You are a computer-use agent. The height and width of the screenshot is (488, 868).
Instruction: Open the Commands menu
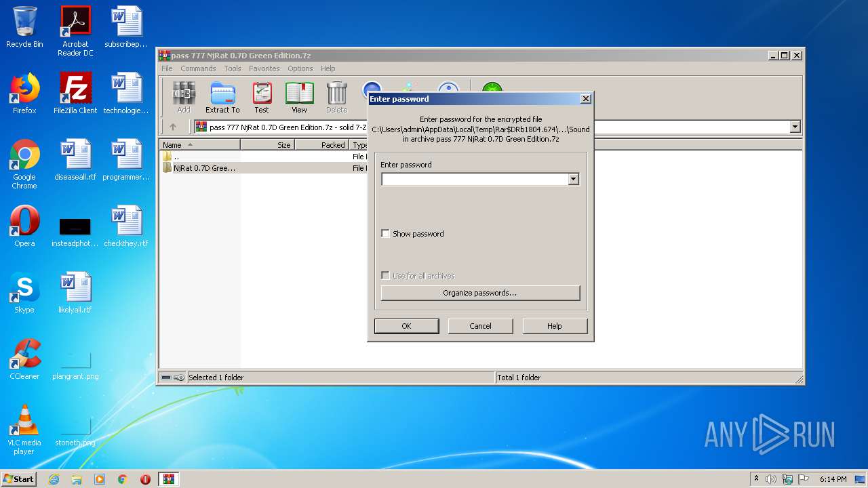point(198,68)
